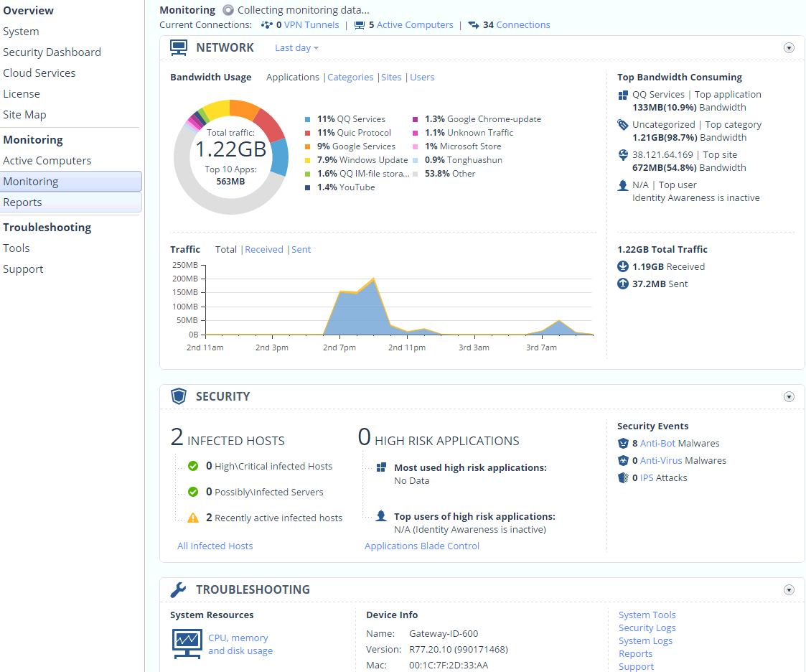This screenshot has height=672, width=806.
Task: Click the Anti-Bot malware shield icon
Action: [x=623, y=443]
